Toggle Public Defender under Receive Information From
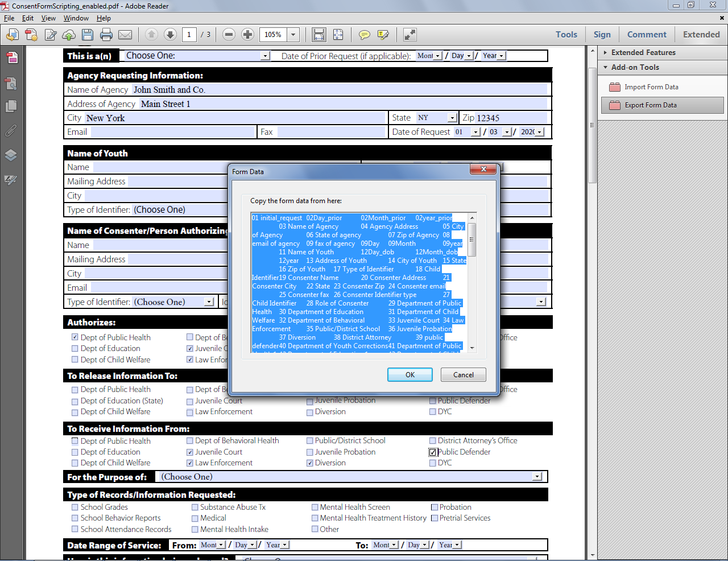 (433, 452)
